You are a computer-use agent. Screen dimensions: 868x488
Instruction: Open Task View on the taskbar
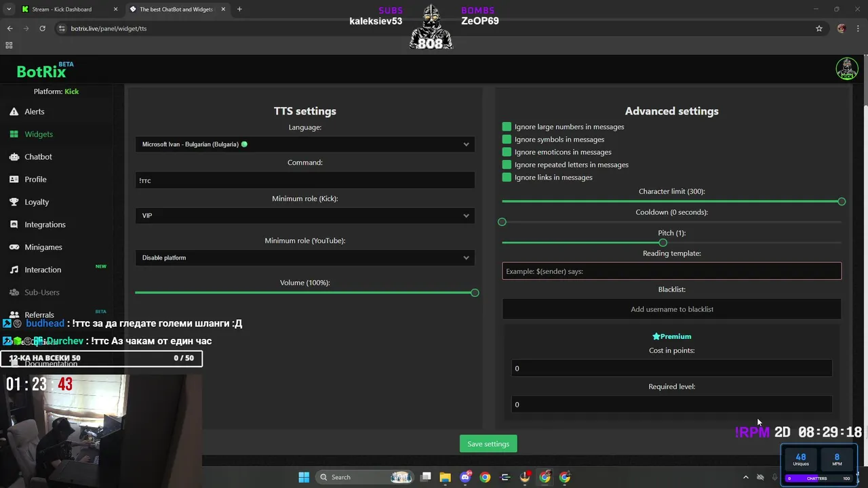point(426,477)
